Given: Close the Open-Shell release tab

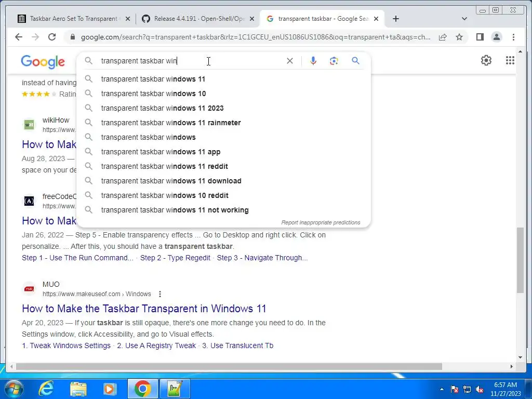Looking at the screenshot, I should pos(252,19).
